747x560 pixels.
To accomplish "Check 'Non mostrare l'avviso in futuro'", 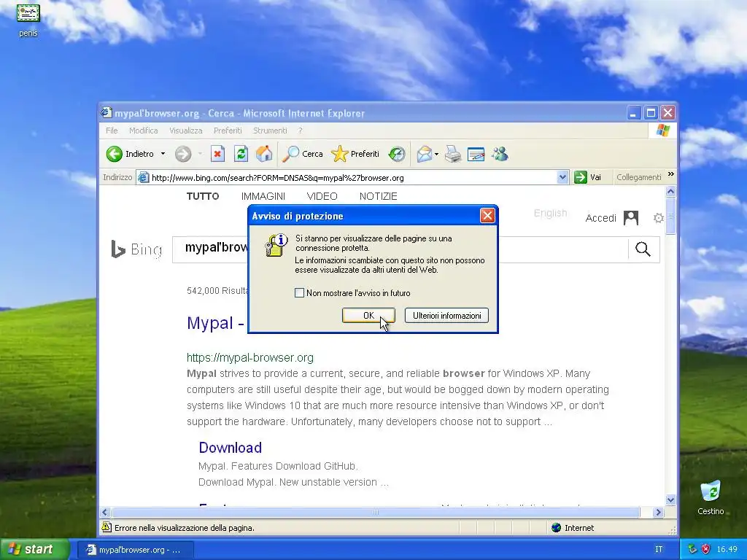I will [299, 293].
